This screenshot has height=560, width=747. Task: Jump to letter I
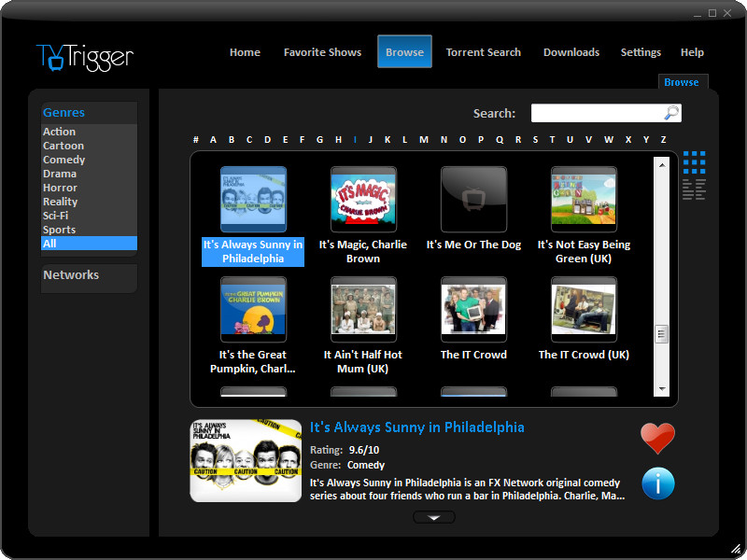click(x=355, y=140)
